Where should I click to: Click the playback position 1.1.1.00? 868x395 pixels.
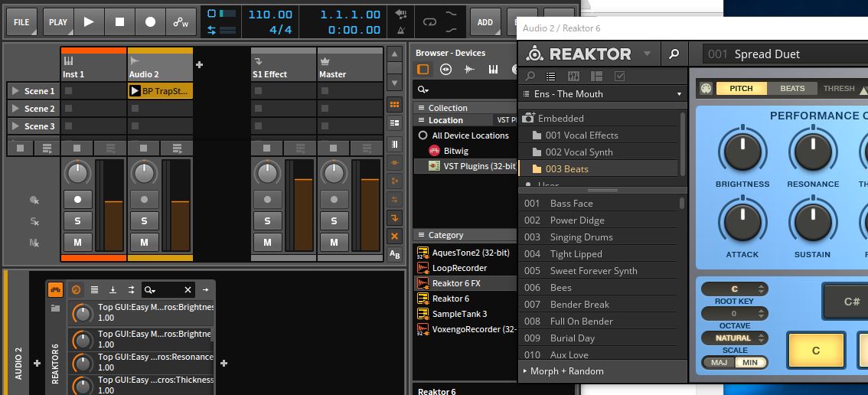350,15
